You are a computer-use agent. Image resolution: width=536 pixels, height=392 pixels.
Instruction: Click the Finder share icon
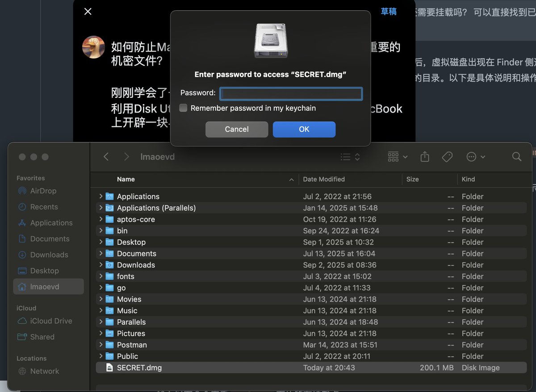425,157
